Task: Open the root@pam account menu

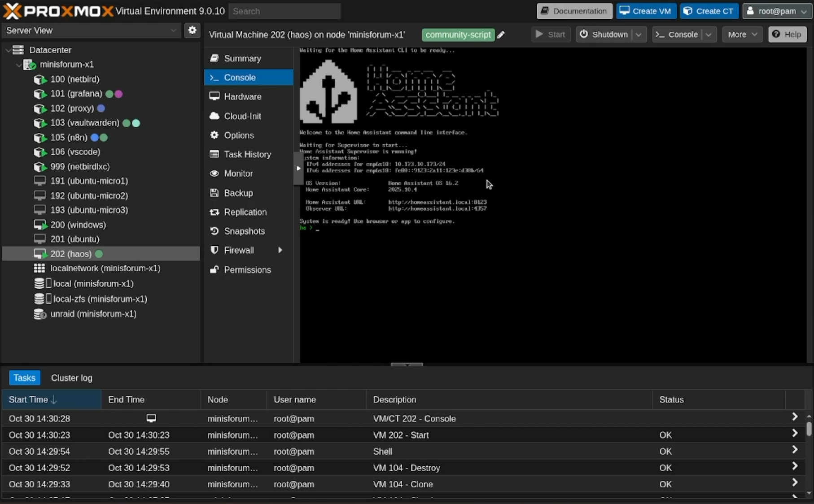Action: point(777,11)
